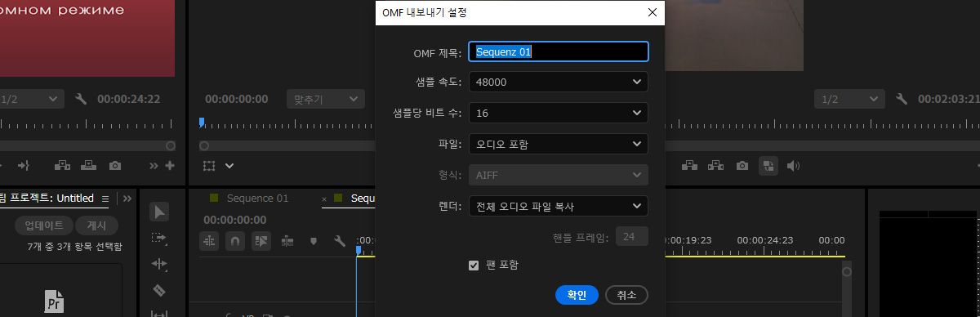The image size is (980, 317).
Task: Click the source monitor Export Frame camera icon
Action: (115, 165)
